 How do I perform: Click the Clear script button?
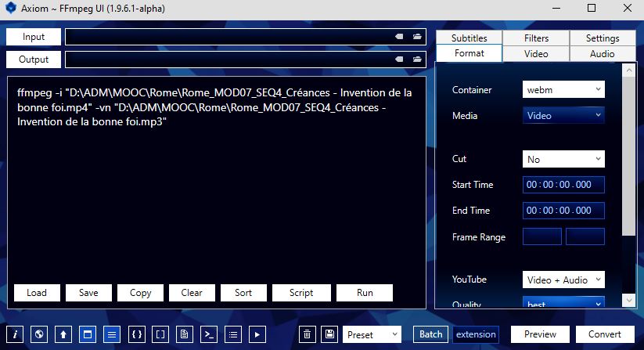click(x=192, y=293)
